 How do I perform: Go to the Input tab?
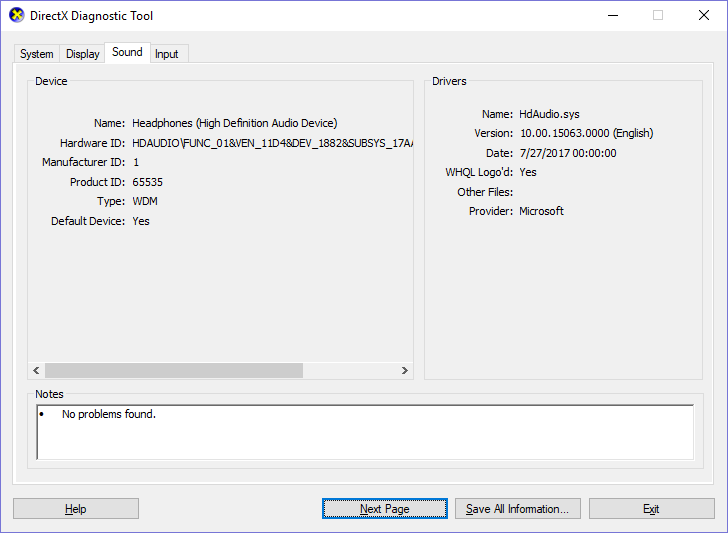pyautogui.click(x=167, y=54)
